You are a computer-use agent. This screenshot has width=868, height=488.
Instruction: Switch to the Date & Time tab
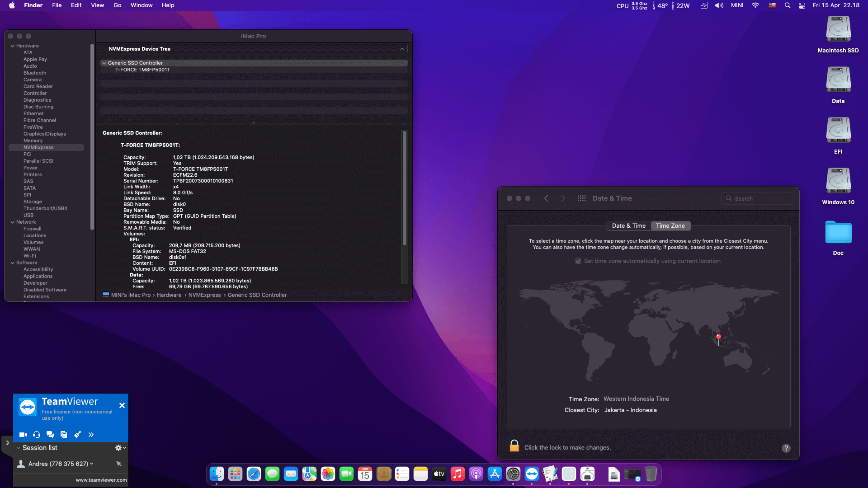click(628, 226)
